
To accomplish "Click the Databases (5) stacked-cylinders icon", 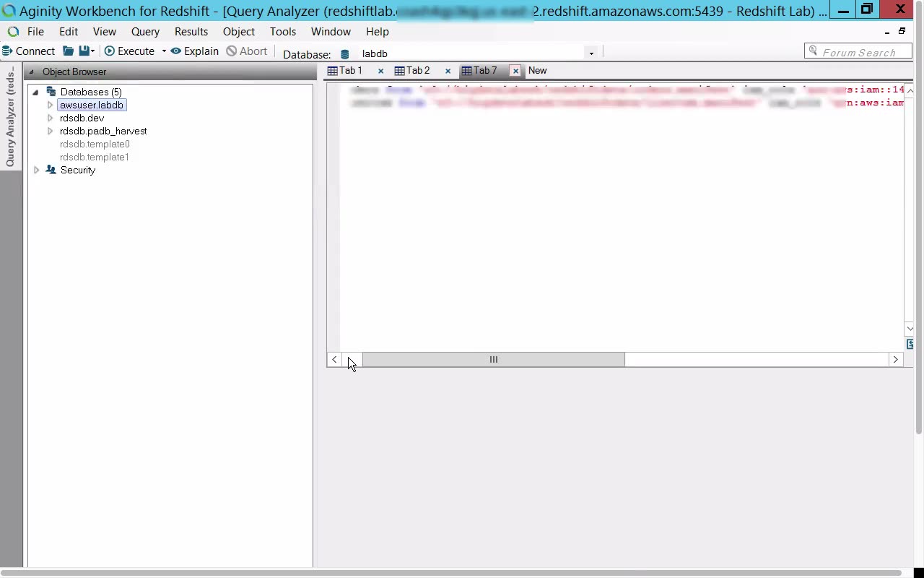I will tap(51, 92).
